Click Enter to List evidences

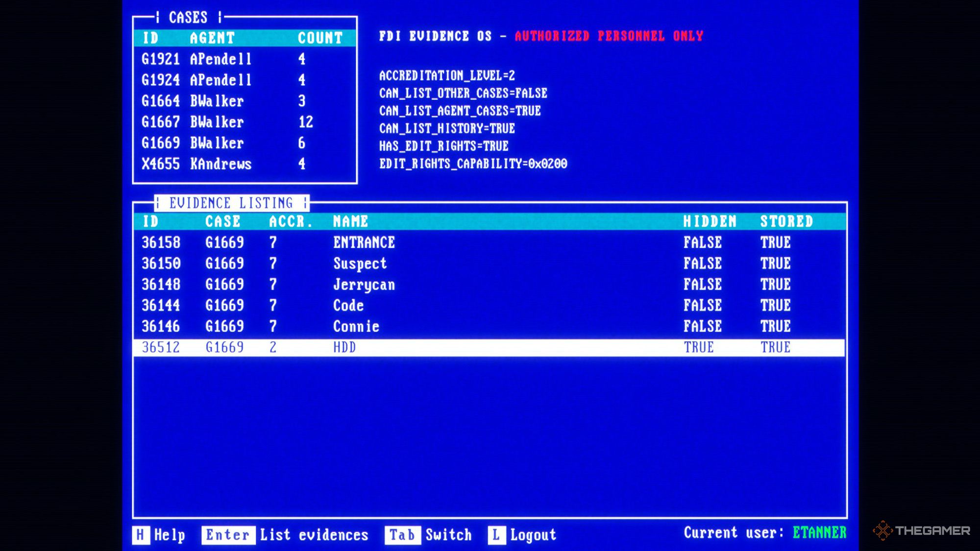click(225, 535)
